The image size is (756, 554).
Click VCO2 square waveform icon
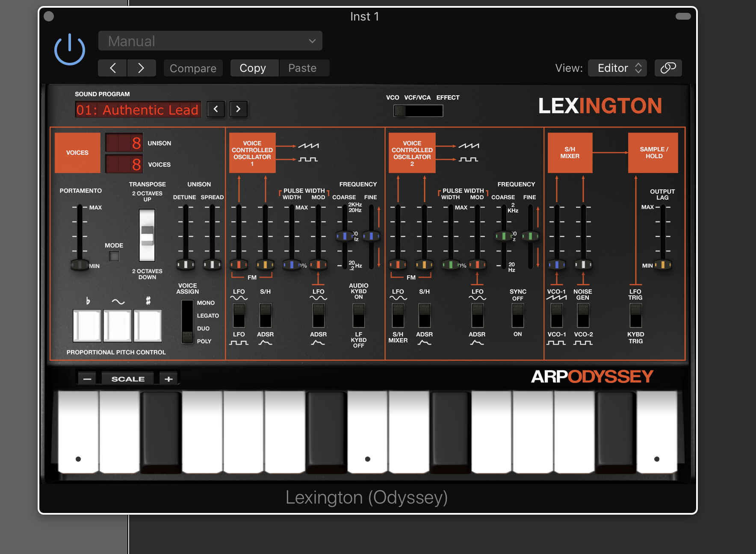[x=468, y=159]
